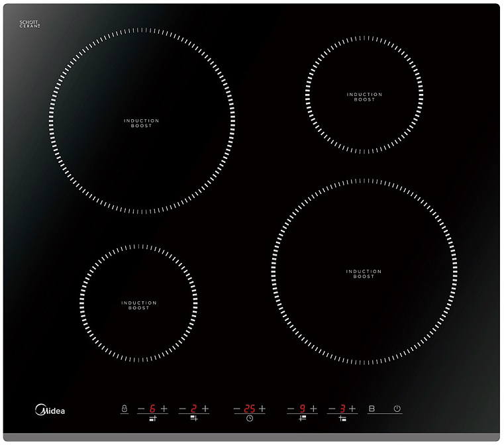Image resolution: width=504 pixels, height=445 pixels.
Task: Tap the red 2 power level display
Action: (x=194, y=409)
